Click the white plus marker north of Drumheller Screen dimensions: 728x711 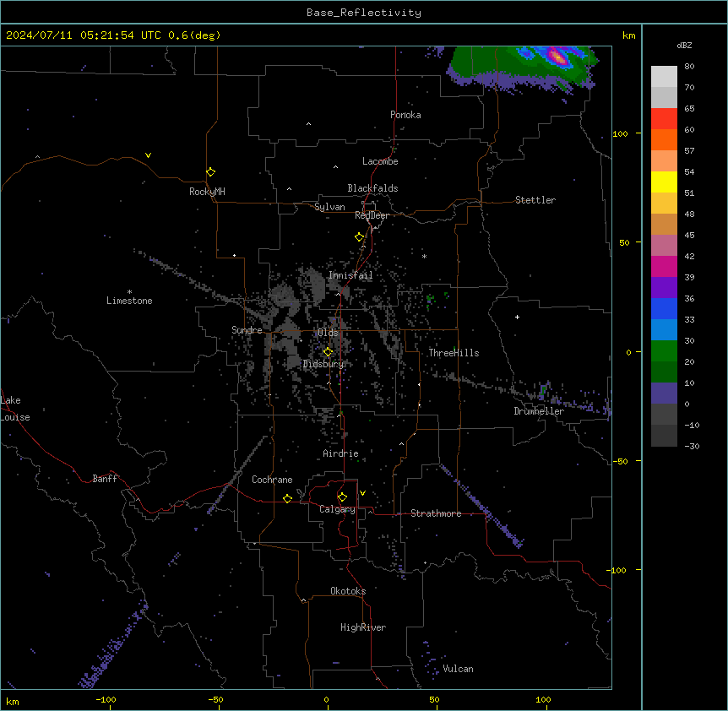517,317
